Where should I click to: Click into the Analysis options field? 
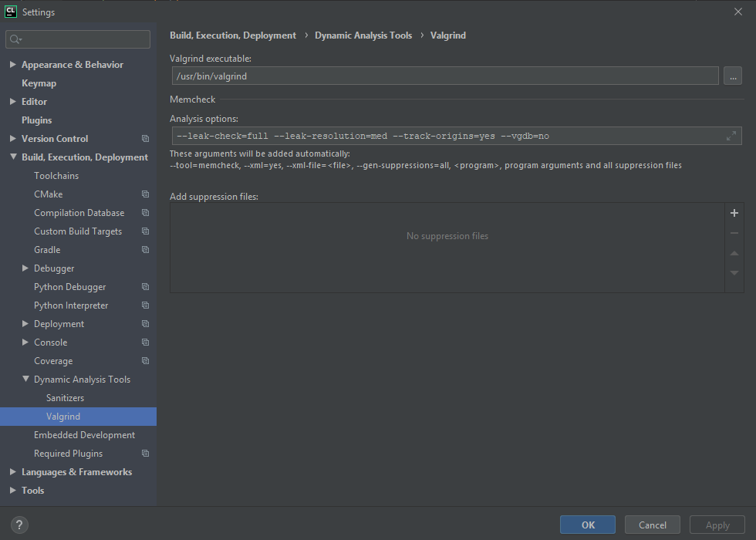click(457, 136)
